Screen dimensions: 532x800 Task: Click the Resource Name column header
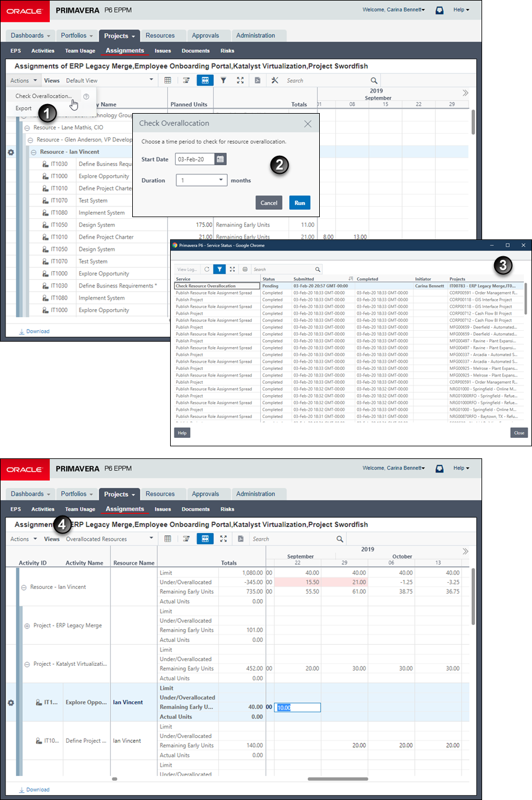click(133, 563)
